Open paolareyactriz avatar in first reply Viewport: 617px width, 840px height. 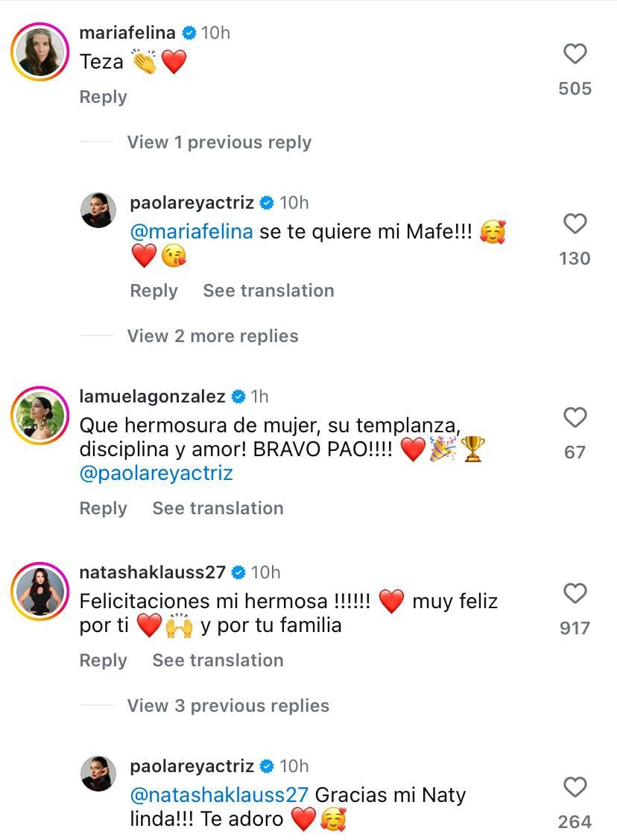pyautogui.click(x=98, y=210)
